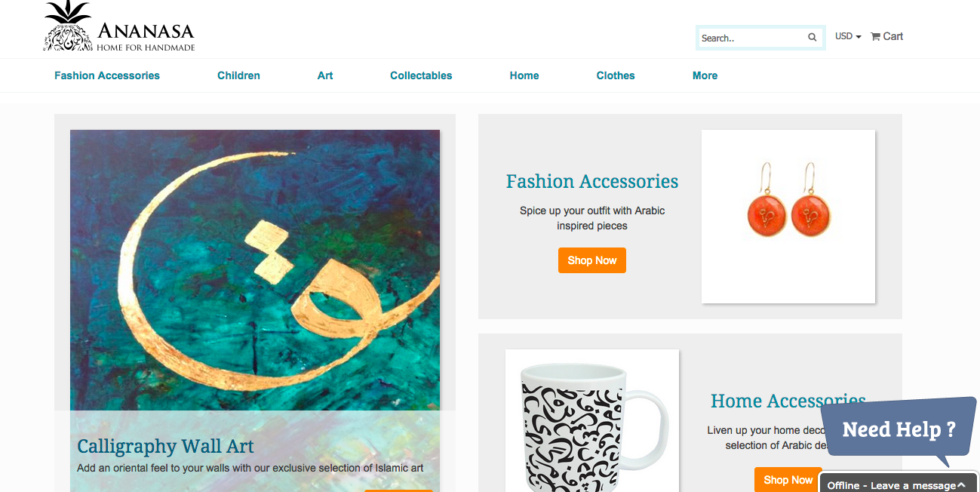Go to the Art category

pos(325,75)
